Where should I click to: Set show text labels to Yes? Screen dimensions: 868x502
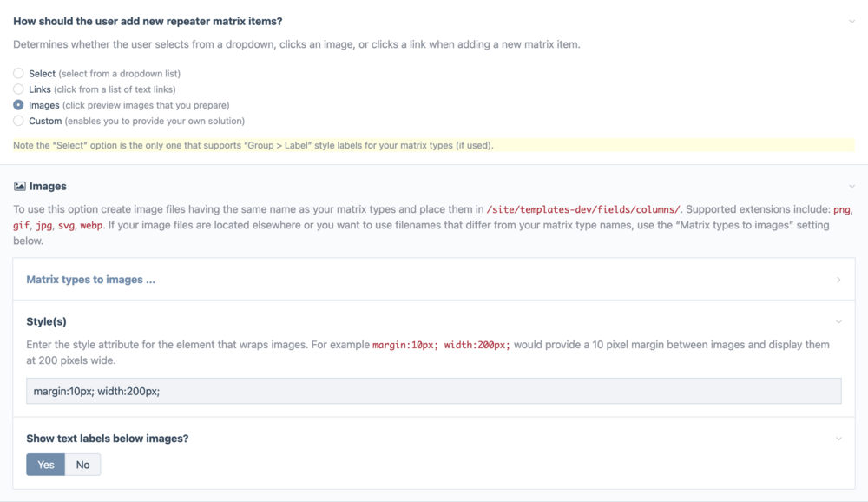pos(46,465)
